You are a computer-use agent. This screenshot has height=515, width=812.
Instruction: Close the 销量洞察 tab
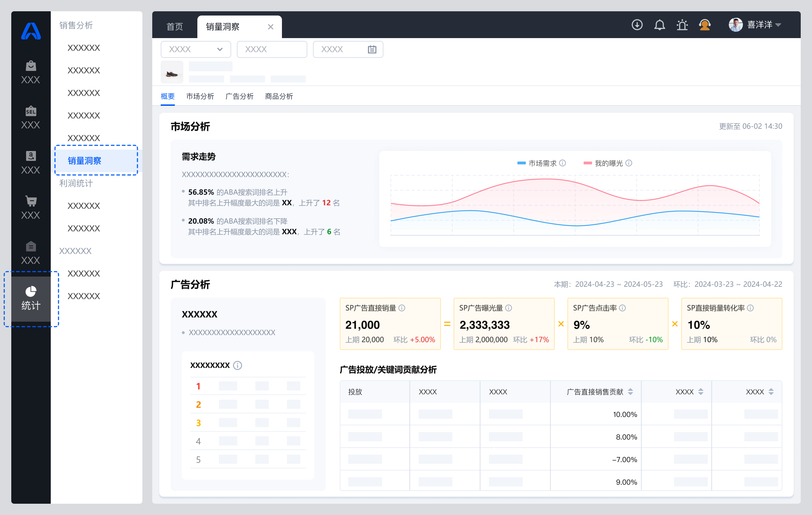click(271, 27)
